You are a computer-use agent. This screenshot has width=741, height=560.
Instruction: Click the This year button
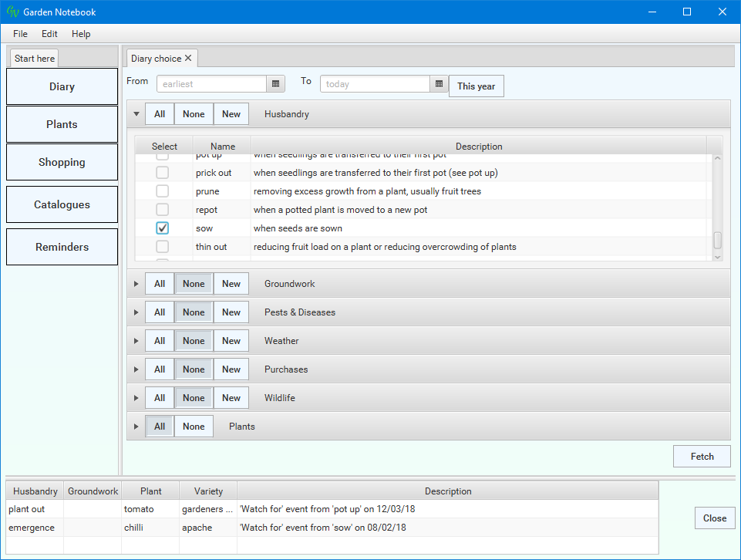coord(476,86)
